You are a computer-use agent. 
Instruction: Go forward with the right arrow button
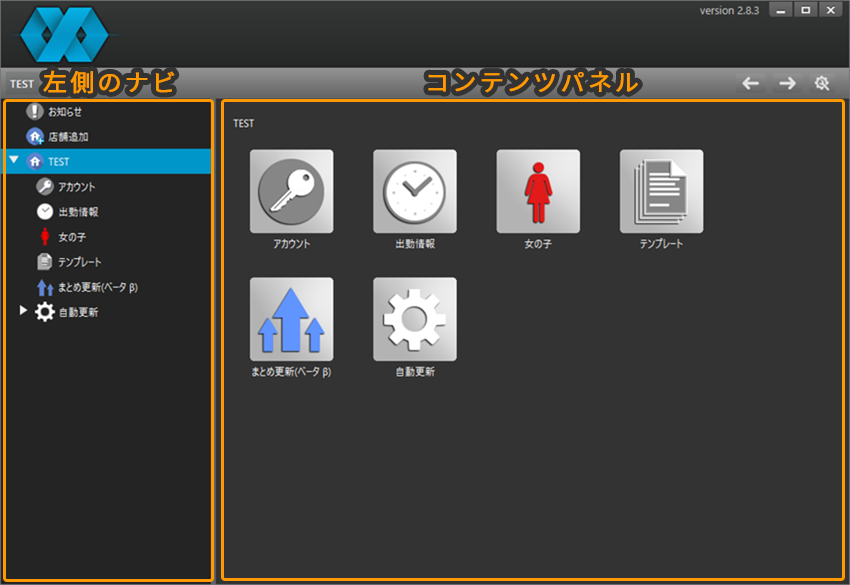coord(787,83)
